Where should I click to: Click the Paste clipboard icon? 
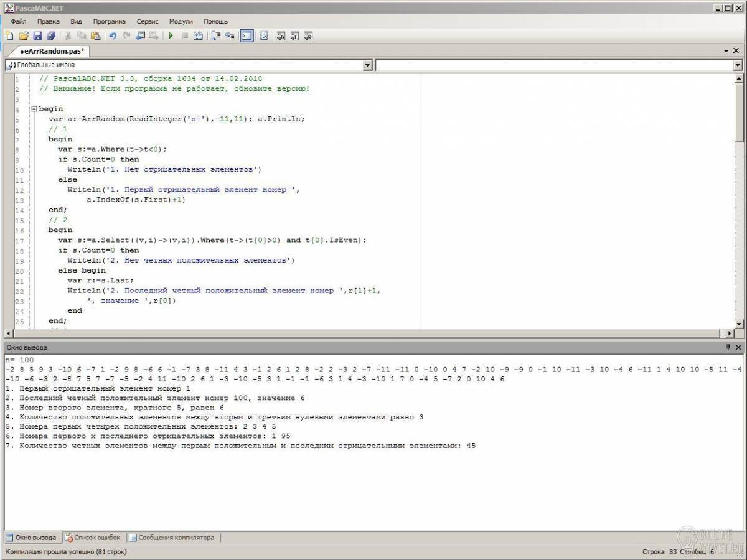(x=95, y=36)
